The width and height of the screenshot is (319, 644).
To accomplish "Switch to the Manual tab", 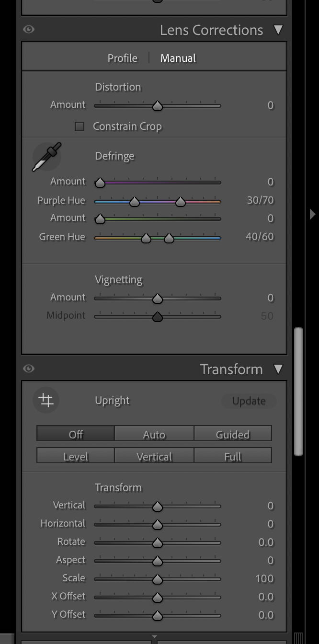I will (x=178, y=58).
